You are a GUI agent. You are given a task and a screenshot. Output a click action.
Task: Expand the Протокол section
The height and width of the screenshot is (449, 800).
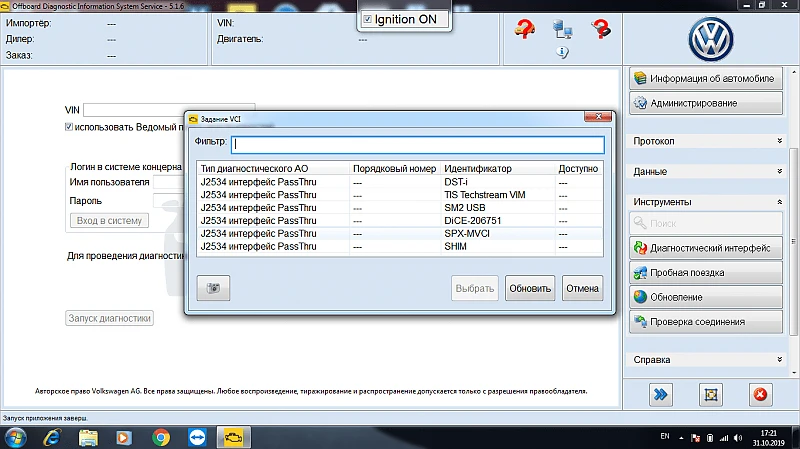pos(707,141)
